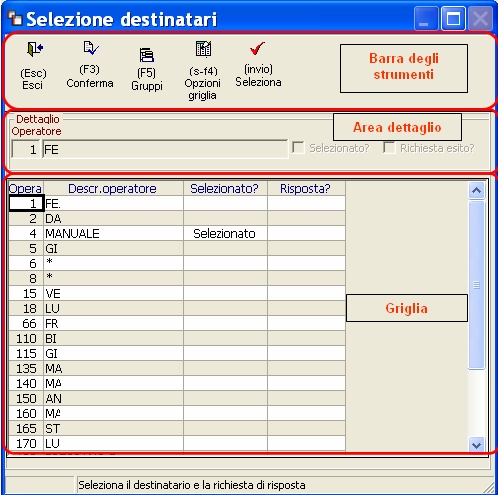Select row 2 DA in grid
The image size is (498, 495).
[x=177, y=218]
